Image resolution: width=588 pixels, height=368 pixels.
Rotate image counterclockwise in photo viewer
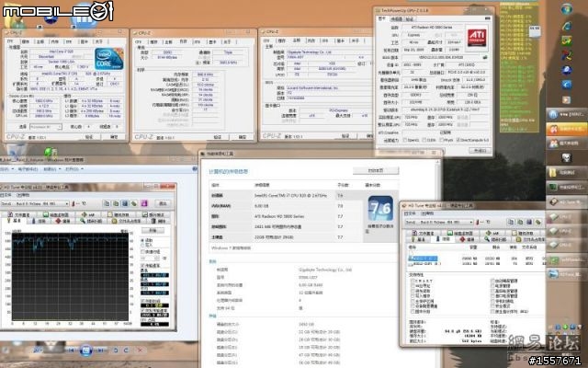pyautogui.click(x=116, y=351)
